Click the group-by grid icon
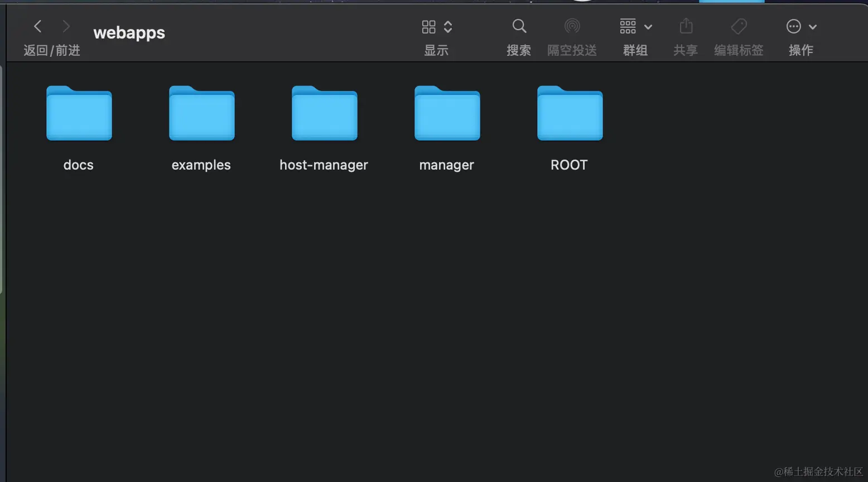The width and height of the screenshot is (868, 482). (628, 26)
